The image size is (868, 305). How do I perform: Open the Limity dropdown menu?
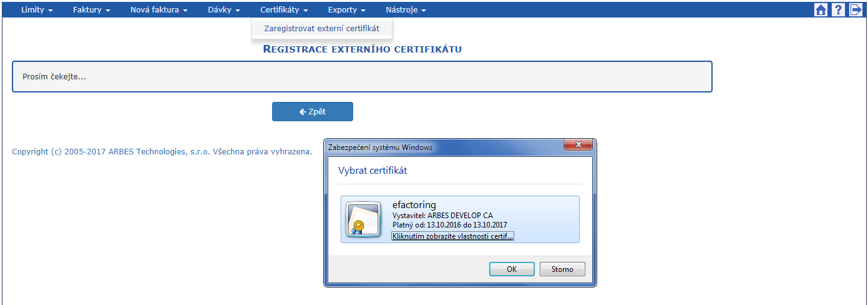[x=37, y=10]
